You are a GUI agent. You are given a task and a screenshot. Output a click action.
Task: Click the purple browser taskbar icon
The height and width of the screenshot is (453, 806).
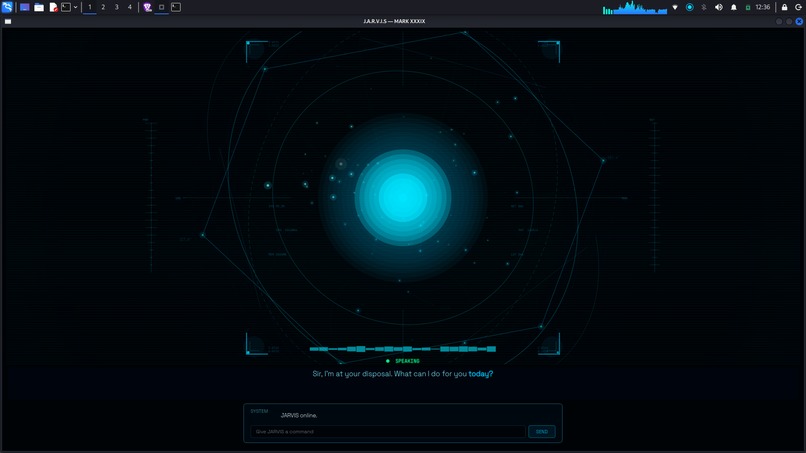(148, 7)
